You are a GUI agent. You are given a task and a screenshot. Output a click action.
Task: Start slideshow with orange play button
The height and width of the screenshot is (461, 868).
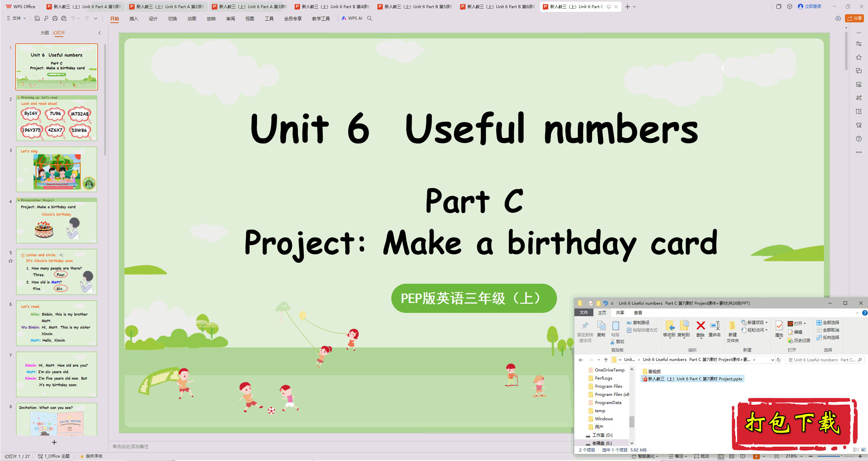click(x=756, y=456)
